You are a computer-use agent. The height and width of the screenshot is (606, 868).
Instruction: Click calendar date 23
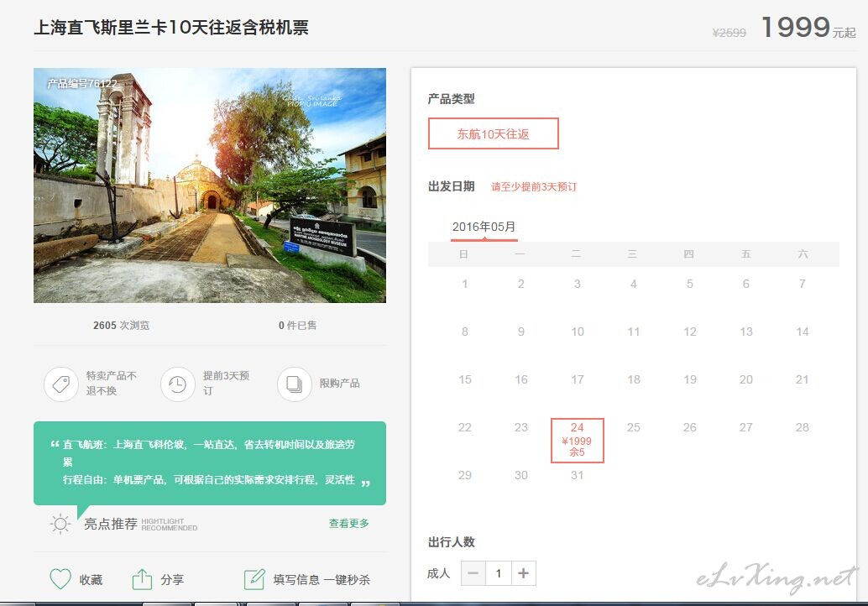pyautogui.click(x=521, y=427)
